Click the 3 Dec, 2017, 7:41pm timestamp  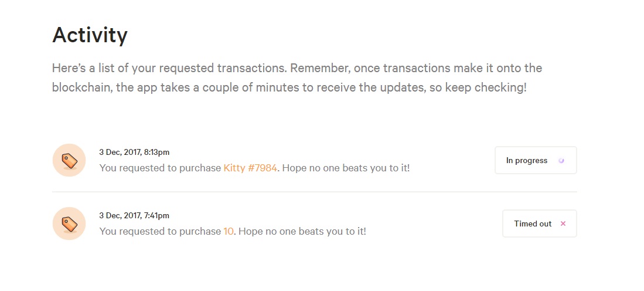click(134, 215)
